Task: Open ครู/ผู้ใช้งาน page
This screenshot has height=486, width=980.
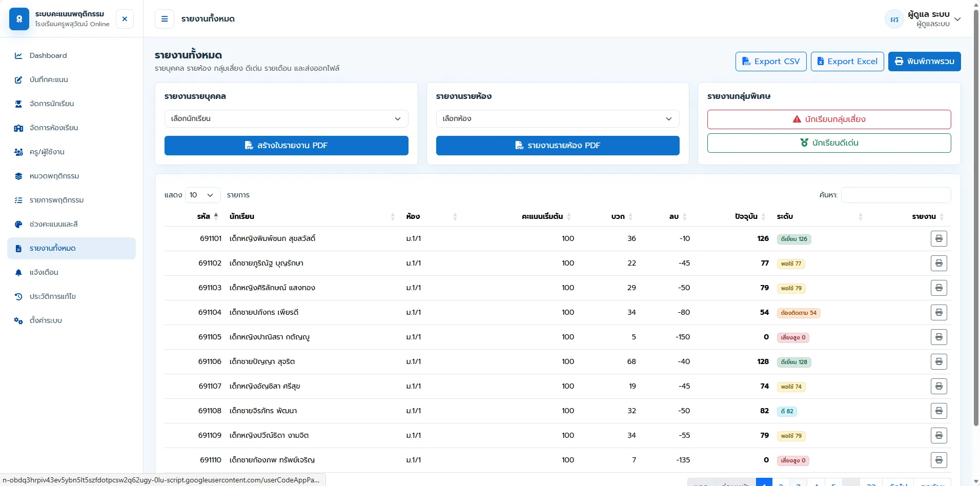Action: (71, 152)
